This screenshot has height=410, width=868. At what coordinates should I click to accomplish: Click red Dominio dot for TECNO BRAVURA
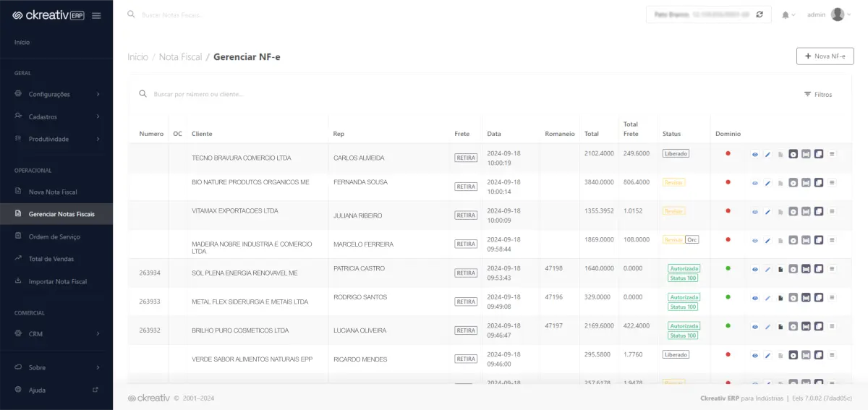(x=728, y=153)
